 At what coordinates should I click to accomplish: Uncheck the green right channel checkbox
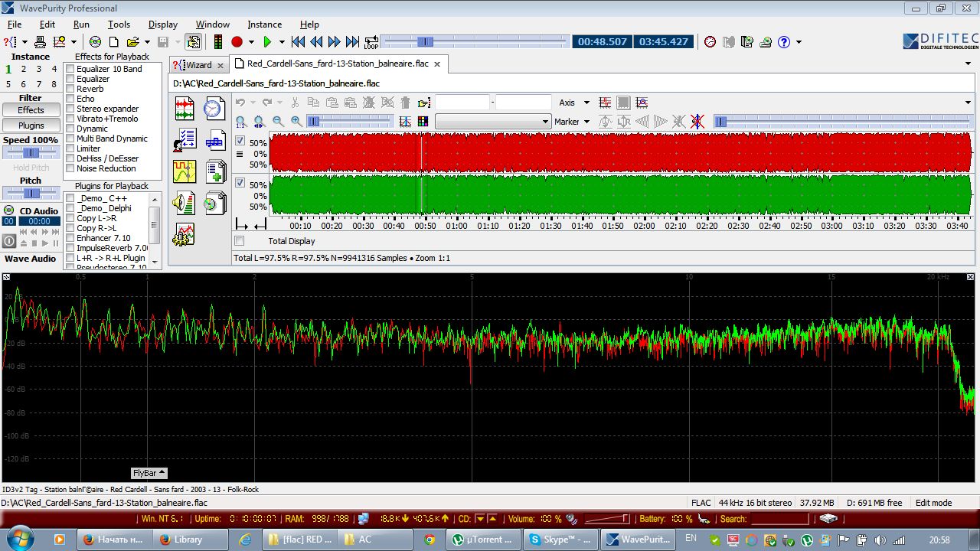[x=240, y=183]
